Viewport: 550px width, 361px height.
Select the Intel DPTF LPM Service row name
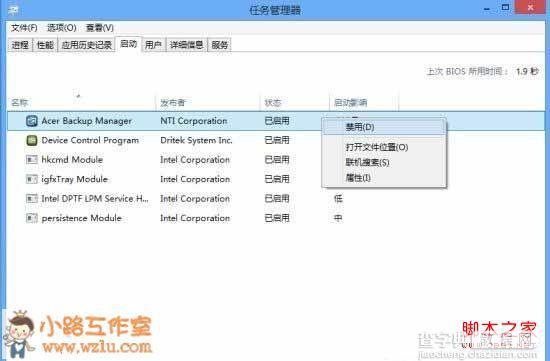95,199
